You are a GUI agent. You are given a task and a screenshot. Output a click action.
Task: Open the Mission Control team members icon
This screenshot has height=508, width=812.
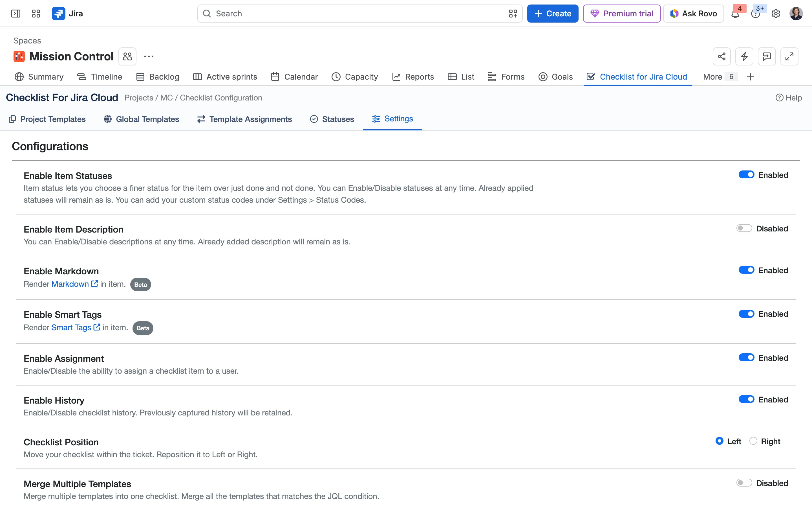tap(127, 56)
